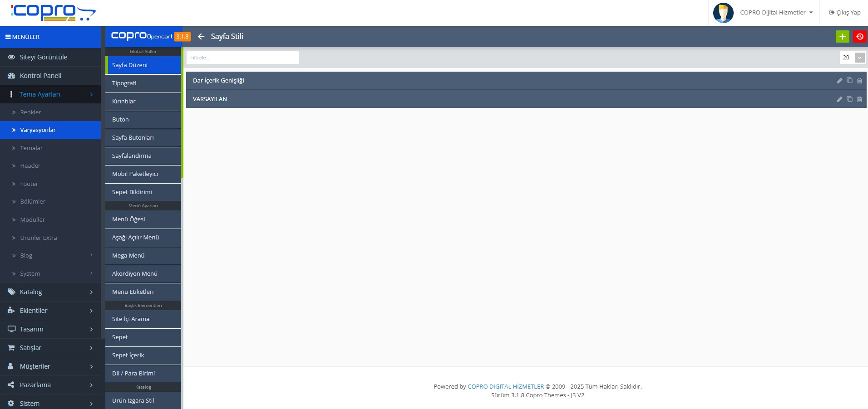The image size is (868, 409).
Task: Click the back arrow beside Sayfa Stili
Action: click(x=201, y=37)
